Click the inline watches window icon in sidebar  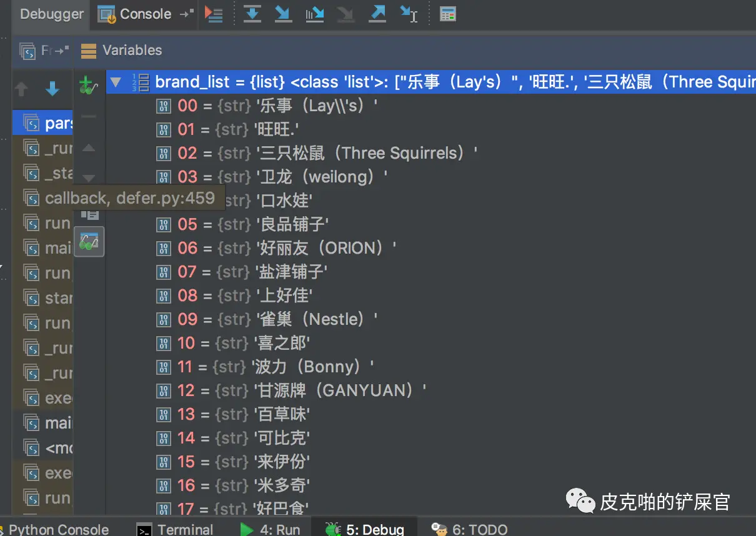(x=88, y=241)
